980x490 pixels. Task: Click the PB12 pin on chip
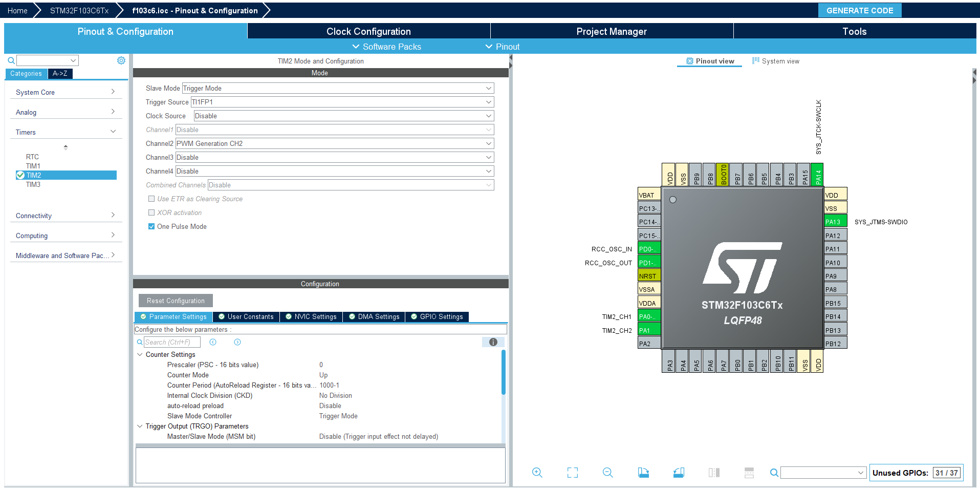click(x=836, y=344)
